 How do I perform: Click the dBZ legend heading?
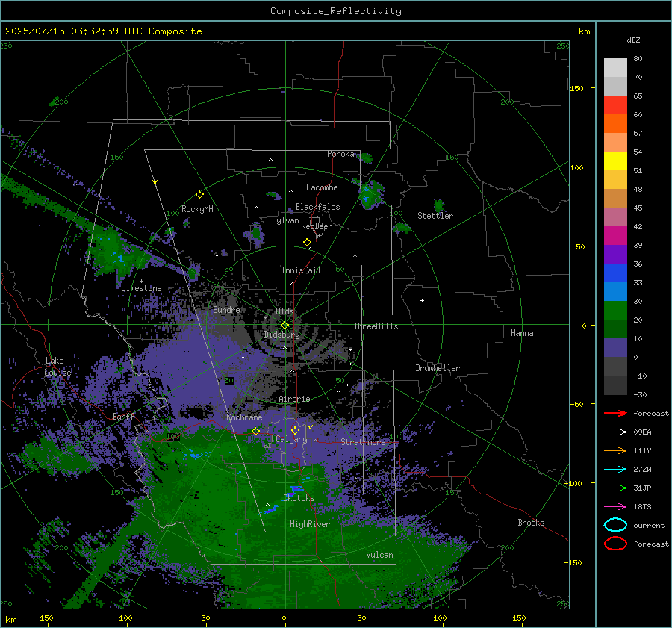tap(633, 40)
